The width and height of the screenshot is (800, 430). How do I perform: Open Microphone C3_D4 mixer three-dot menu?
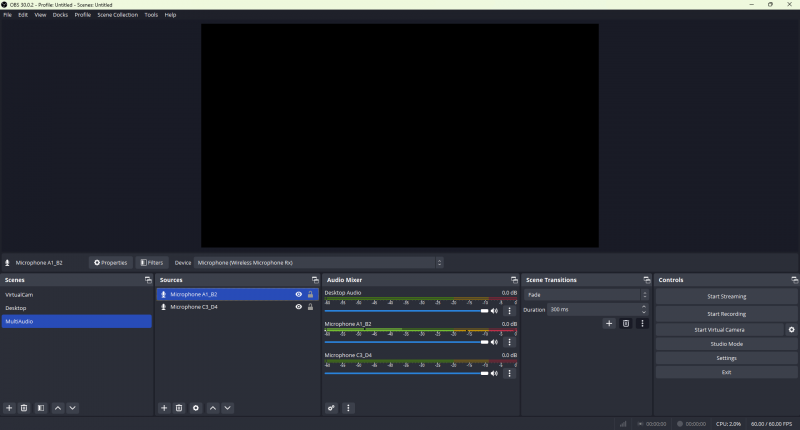[x=509, y=373]
